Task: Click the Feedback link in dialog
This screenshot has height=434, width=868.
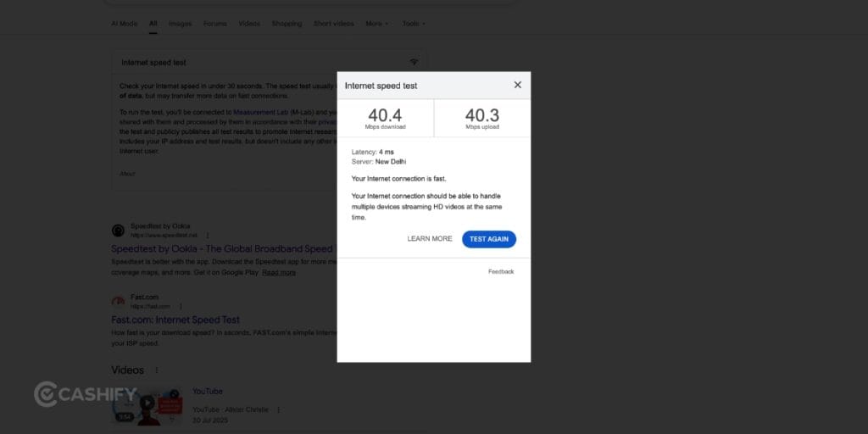Action: pyautogui.click(x=501, y=272)
